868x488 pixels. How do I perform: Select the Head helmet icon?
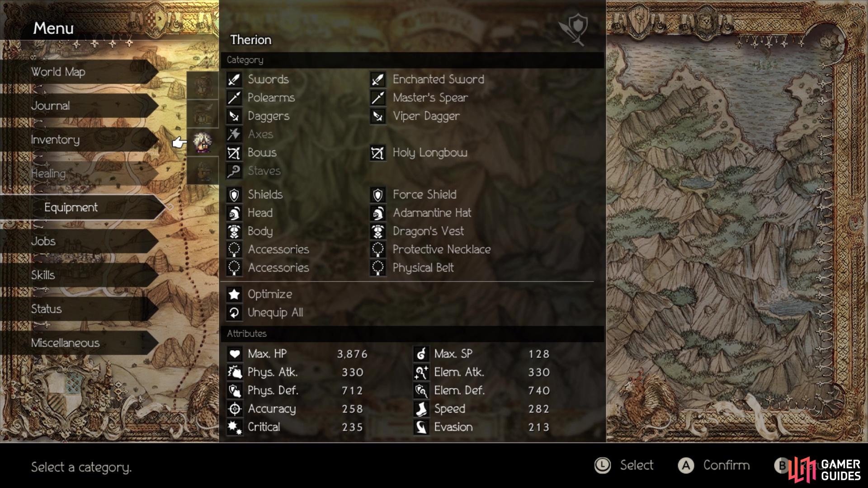(234, 213)
